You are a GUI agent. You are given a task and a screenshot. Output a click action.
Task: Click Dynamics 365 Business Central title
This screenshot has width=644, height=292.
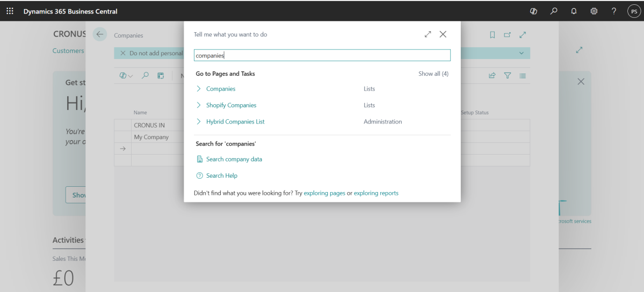pos(70,11)
